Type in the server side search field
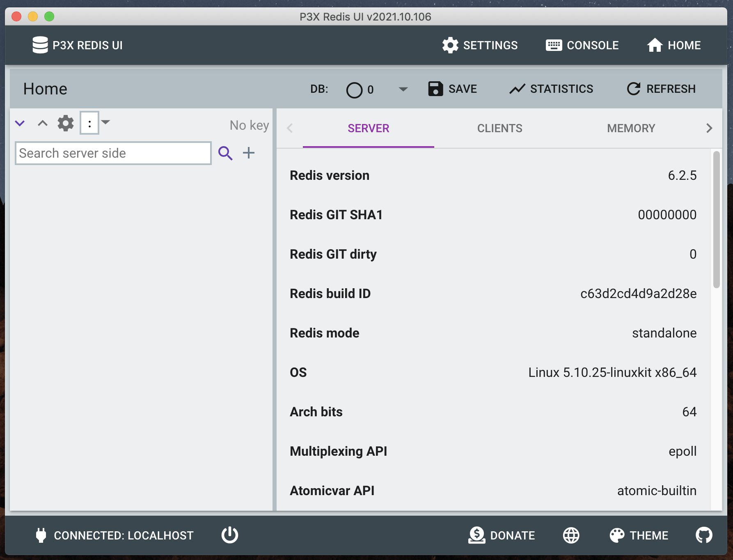Viewport: 733px width, 560px height. pyautogui.click(x=113, y=153)
